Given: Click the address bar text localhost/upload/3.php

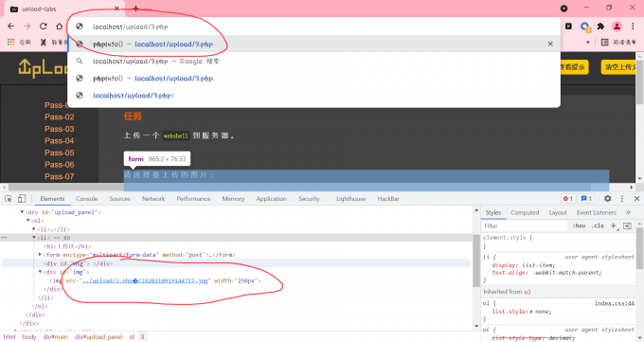Looking at the screenshot, I should (x=130, y=27).
